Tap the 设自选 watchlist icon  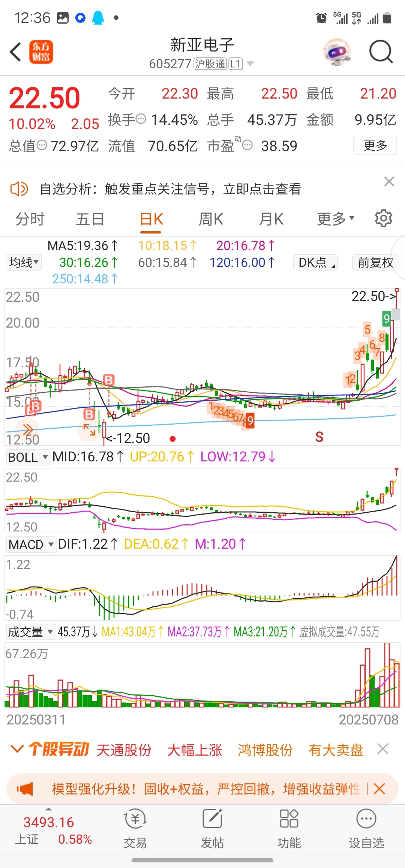coord(366,829)
